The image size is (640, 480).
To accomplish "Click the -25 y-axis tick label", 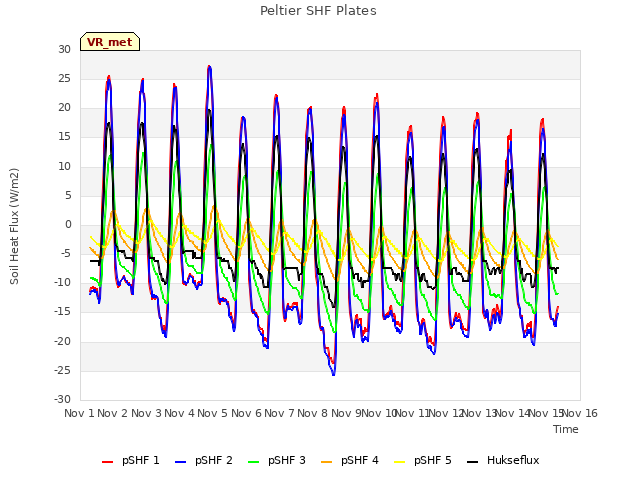I will point(62,370).
